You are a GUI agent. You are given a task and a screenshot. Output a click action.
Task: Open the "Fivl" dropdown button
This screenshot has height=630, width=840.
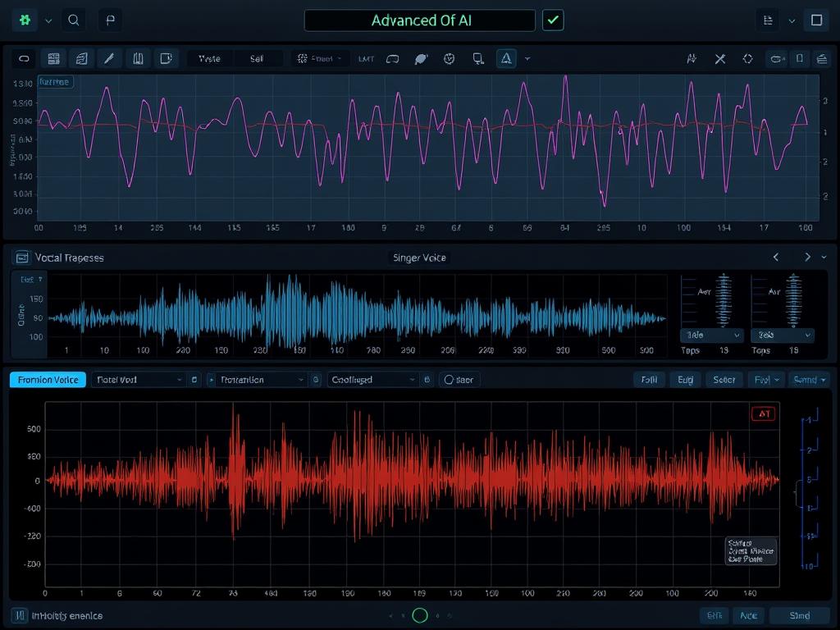(766, 380)
